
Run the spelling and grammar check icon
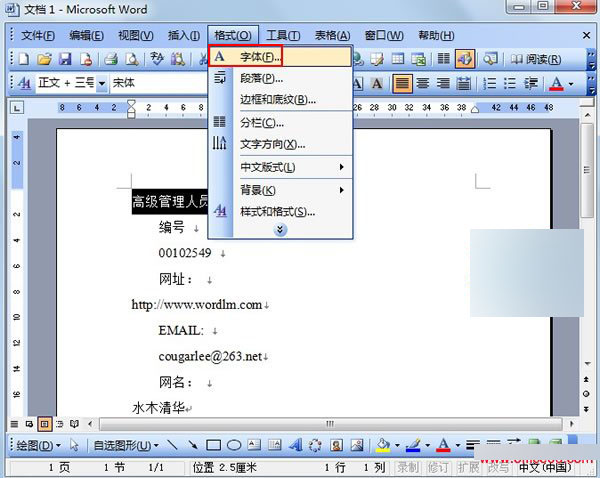click(x=157, y=59)
